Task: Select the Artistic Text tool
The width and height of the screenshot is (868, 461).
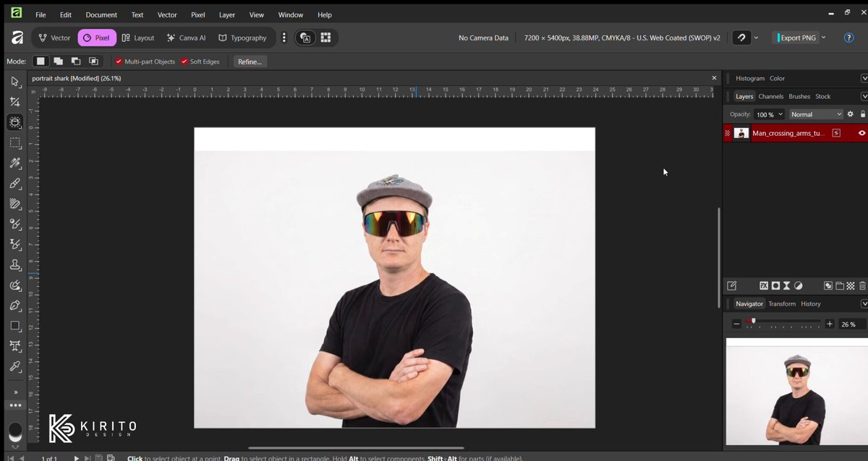Action: [14, 346]
